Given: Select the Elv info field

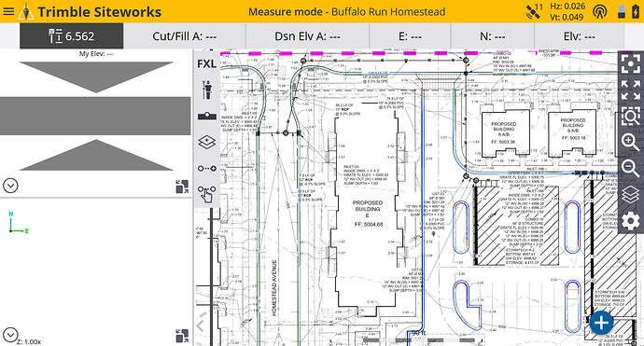Looking at the screenshot, I should 579,36.
